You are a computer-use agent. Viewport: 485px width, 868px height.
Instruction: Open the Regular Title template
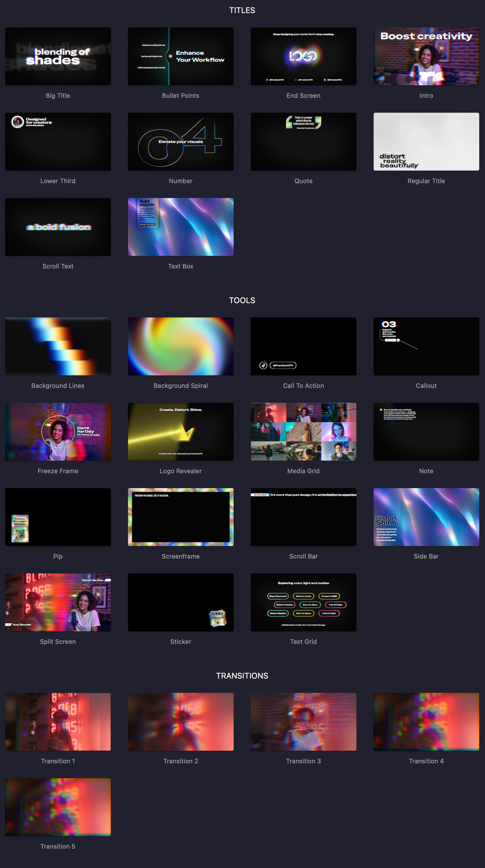[426, 142]
